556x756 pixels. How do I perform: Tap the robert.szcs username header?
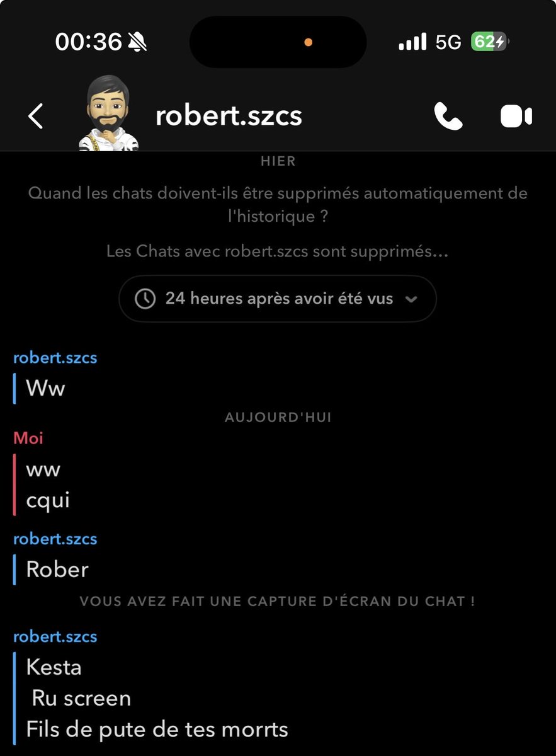coord(229,116)
